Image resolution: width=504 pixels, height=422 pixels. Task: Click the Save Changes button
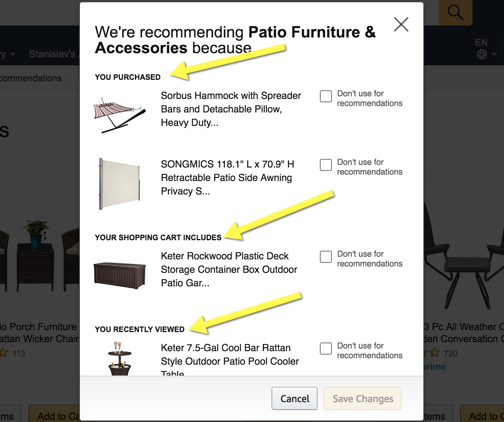[x=362, y=398]
